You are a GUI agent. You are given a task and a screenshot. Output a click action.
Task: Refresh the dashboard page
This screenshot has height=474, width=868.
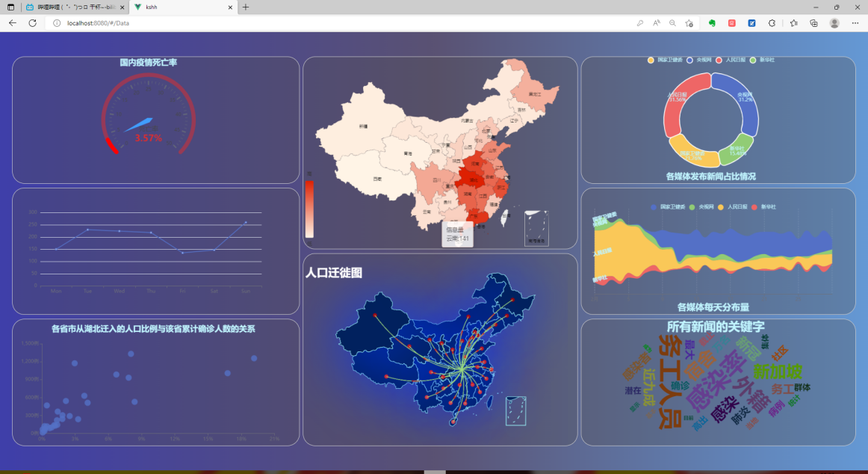tap(31, 22)
